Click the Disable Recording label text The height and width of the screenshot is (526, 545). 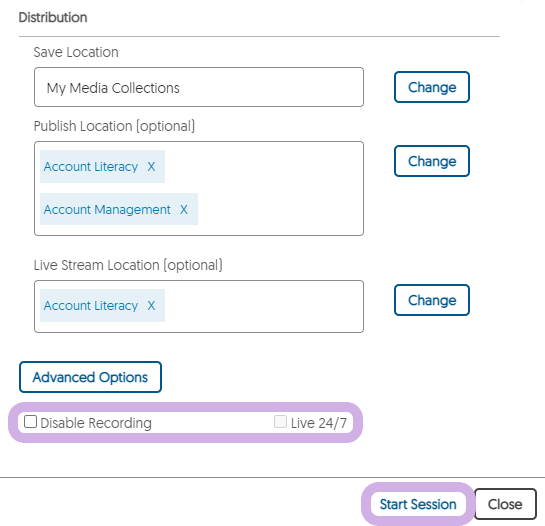[x=96, y=423]
